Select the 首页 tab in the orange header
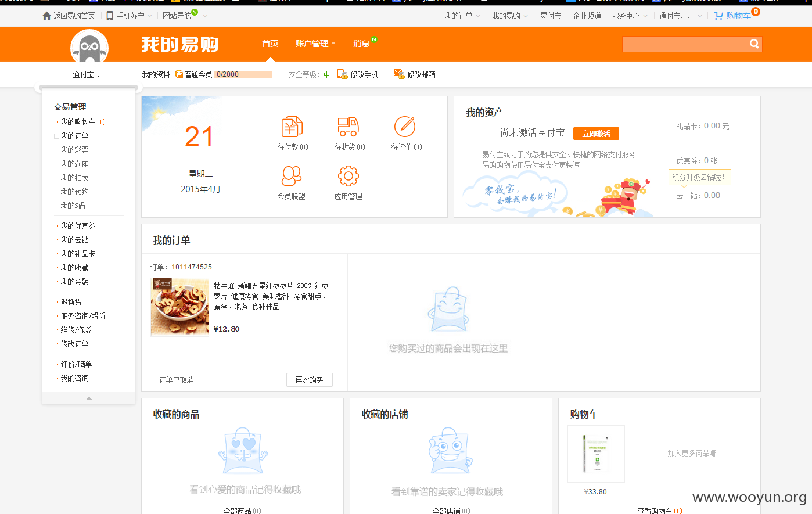Viewport: 812px width, 514px height. tap(270, 44)
